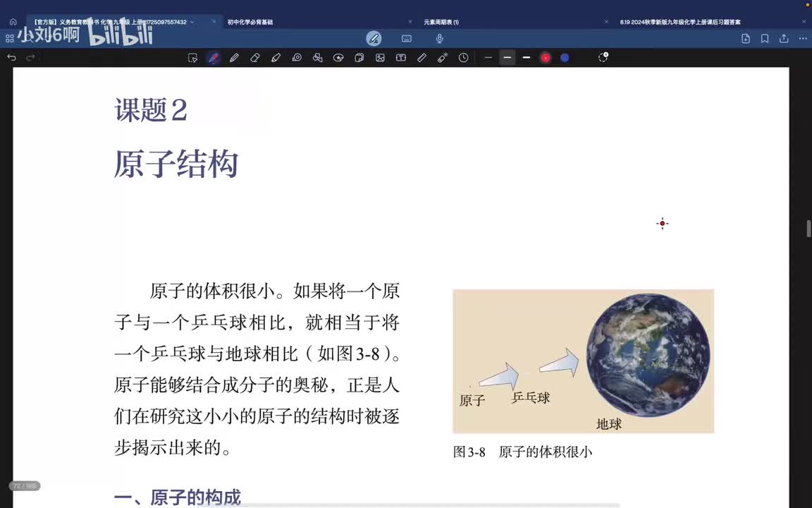
Task: Close the 初中化学必背基础 tab
Action: [x=410, y=22]
